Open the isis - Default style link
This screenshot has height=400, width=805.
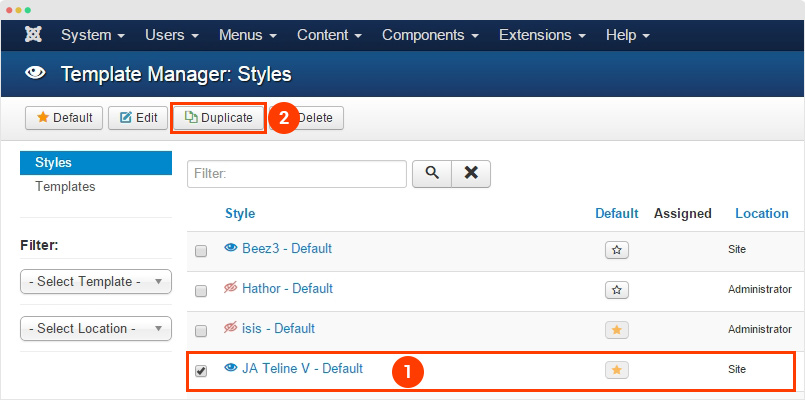[x=278, y=328]
